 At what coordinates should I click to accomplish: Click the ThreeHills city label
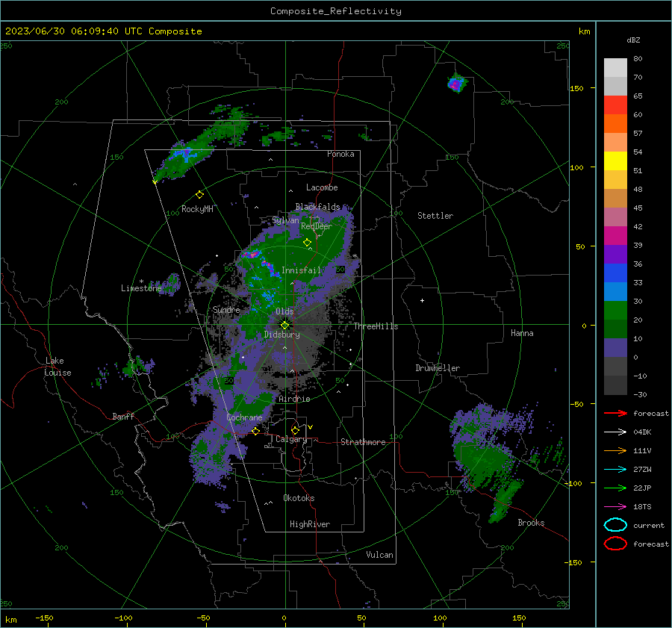(376, 326)
